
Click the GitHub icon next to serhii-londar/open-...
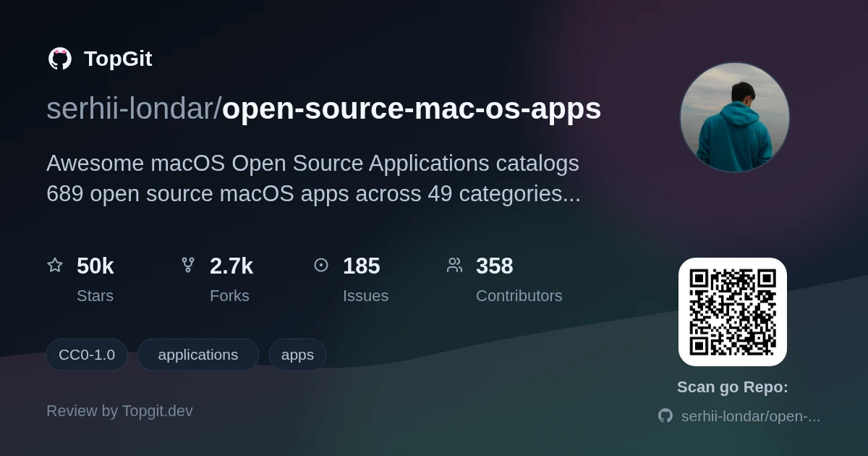tap(665, 415)
